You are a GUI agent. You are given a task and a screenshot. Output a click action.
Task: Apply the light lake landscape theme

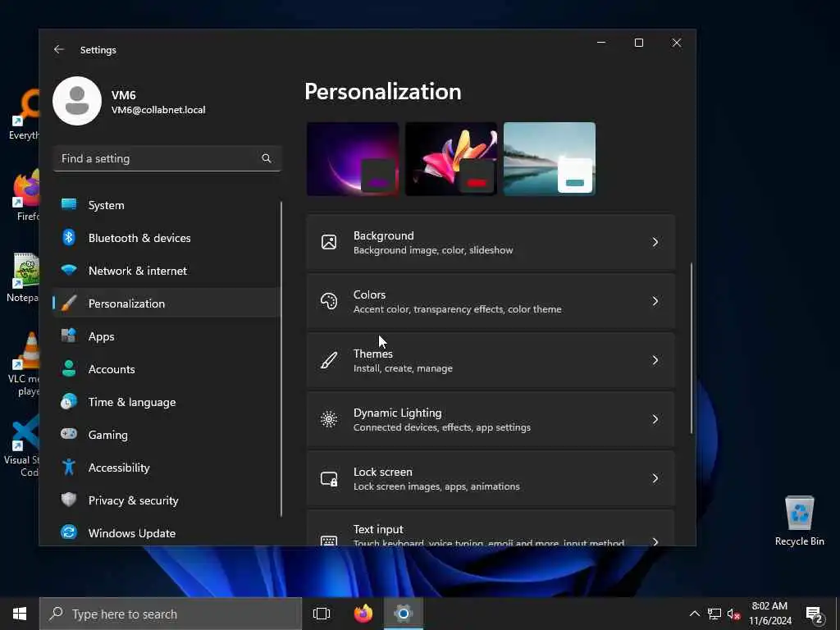pyautogui.click(x=550, y=158)
